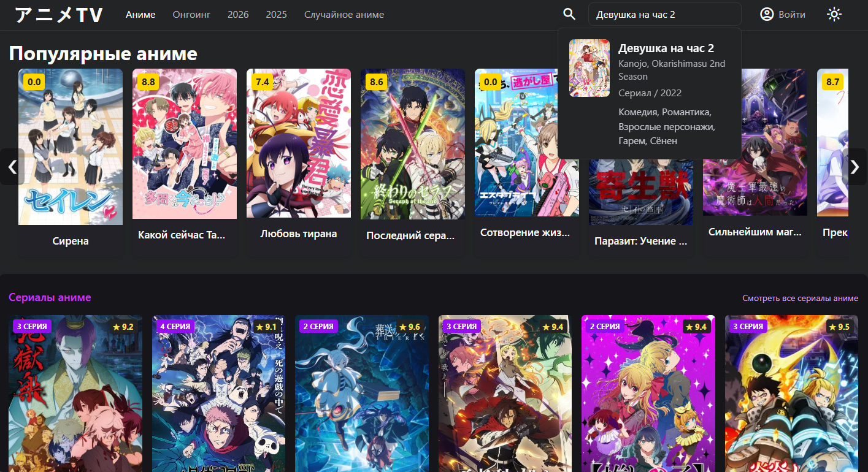Click Смотреть все сериалы аниме link
The height and width of the screenshot is (472, 868).
[800, 298]
